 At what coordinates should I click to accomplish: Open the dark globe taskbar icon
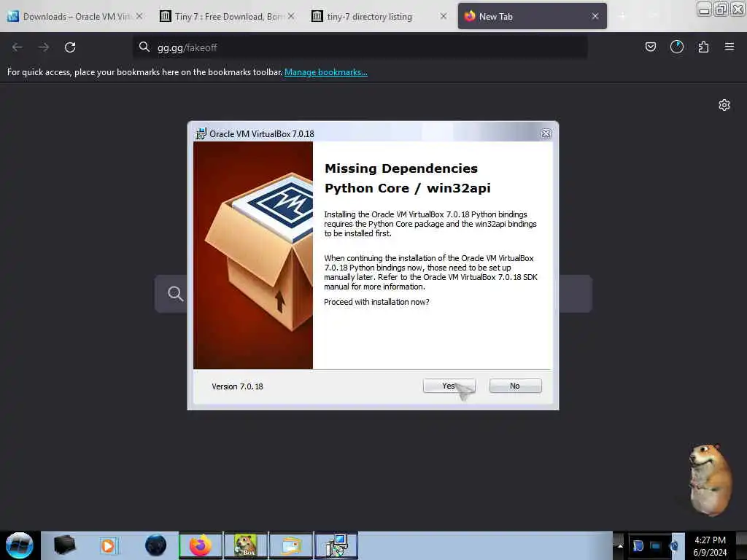pos(156,545)
